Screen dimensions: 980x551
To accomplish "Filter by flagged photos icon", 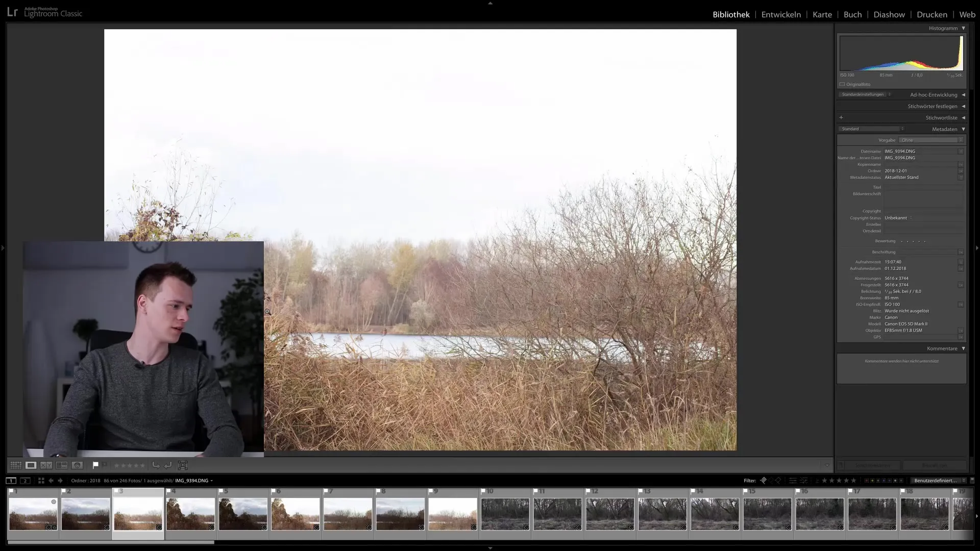I will coord(763,481).
